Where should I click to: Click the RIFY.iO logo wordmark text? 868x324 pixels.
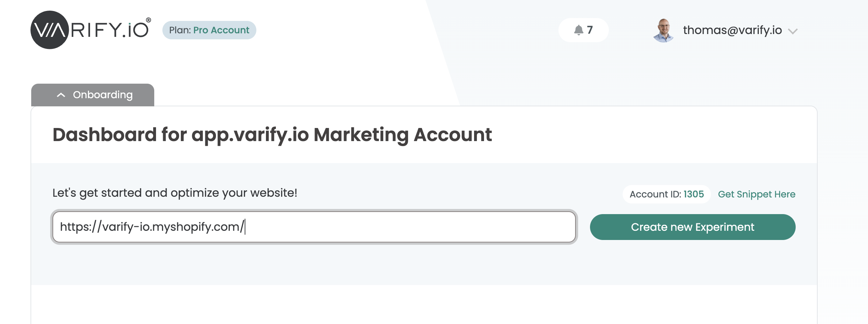click(x=111, y=30)
